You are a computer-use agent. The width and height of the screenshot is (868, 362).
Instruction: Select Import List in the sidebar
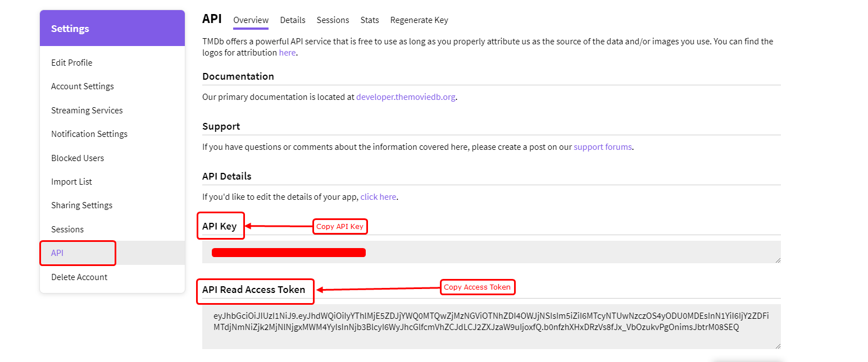coord(71,182)
